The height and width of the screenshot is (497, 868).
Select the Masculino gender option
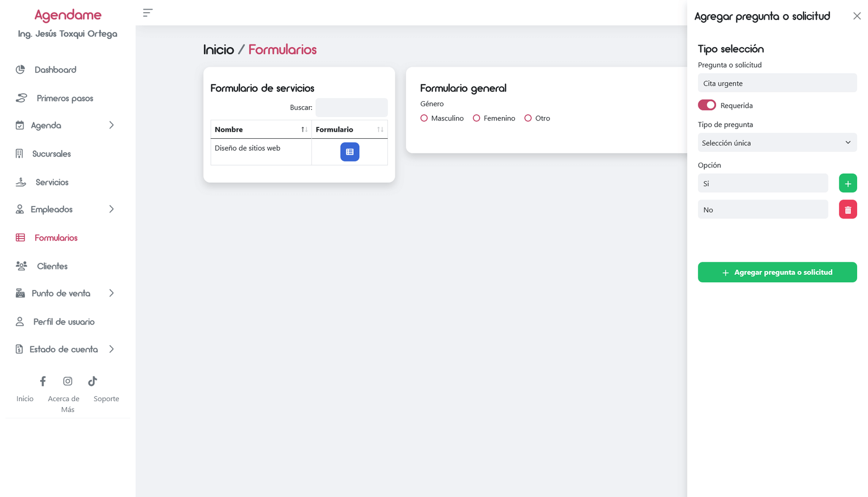pyautogui.click(x=424, y=118)
